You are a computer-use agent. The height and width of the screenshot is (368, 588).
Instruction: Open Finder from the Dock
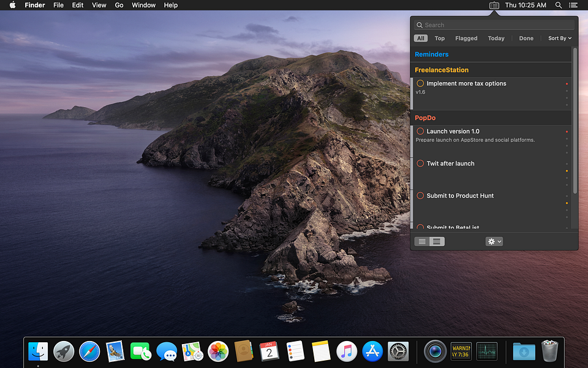pyautogui.click(x=38, y=351)
